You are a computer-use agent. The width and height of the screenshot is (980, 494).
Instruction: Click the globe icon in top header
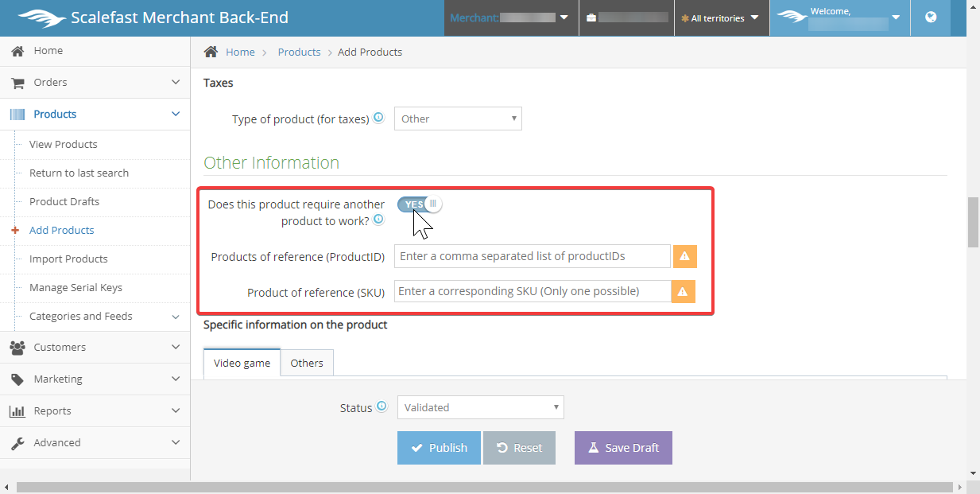pyautogui.click(x=931, y=18)
